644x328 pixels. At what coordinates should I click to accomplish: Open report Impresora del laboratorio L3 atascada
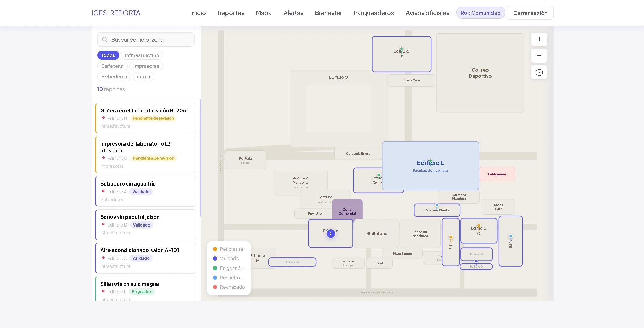pos(146,155)
